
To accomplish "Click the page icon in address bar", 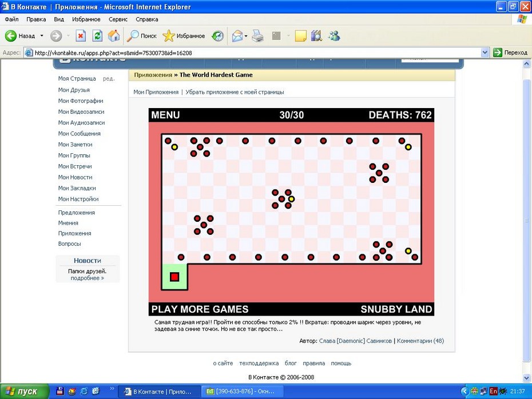I will 29,53.
